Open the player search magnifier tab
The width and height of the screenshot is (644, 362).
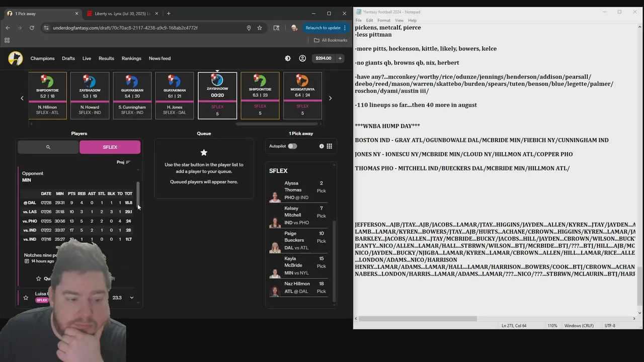(48, 147)
